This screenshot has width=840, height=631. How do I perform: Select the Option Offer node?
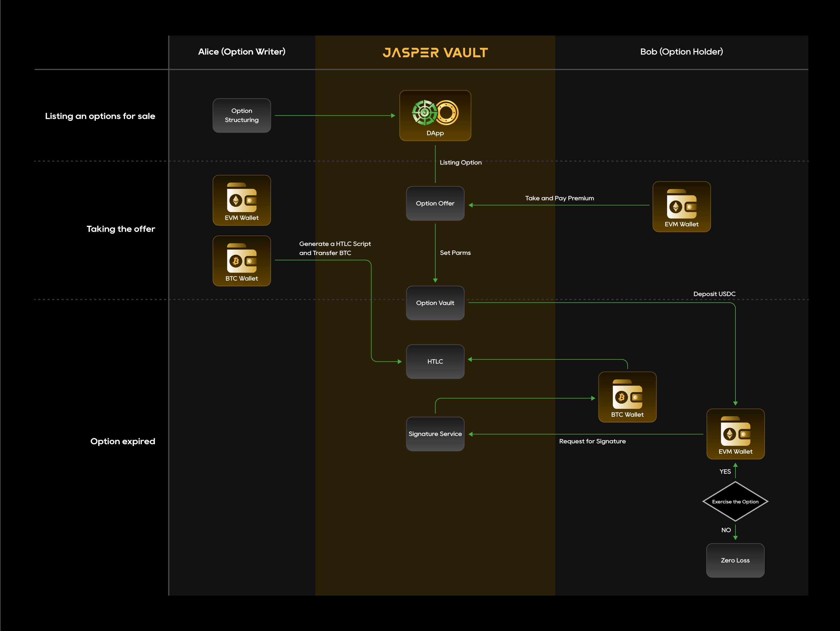click(x=435, y=203)
